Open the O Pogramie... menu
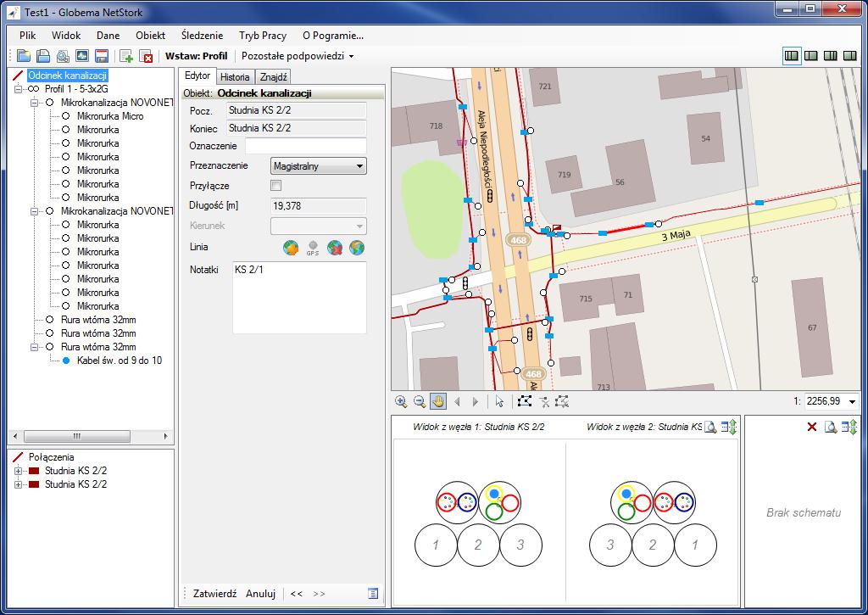The height and width of the screenshot is (615, 868). [333, 36]
